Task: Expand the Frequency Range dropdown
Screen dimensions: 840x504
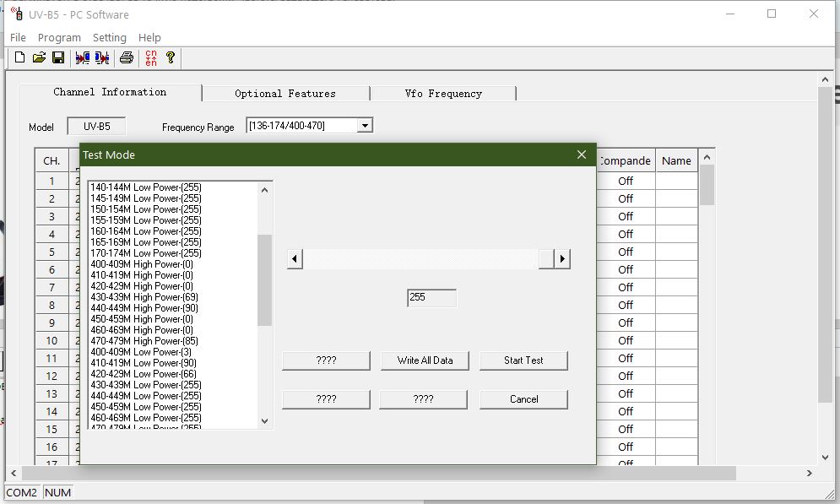Action: click(x=365, y=126)
